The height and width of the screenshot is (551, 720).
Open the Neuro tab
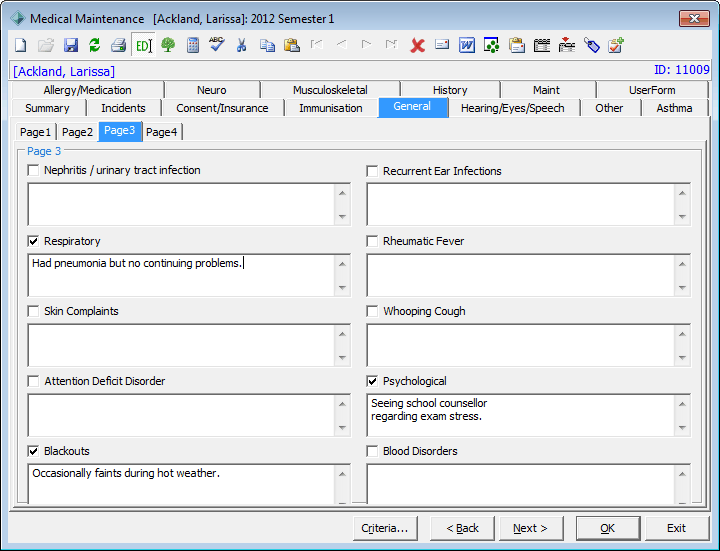click(212, 90)
